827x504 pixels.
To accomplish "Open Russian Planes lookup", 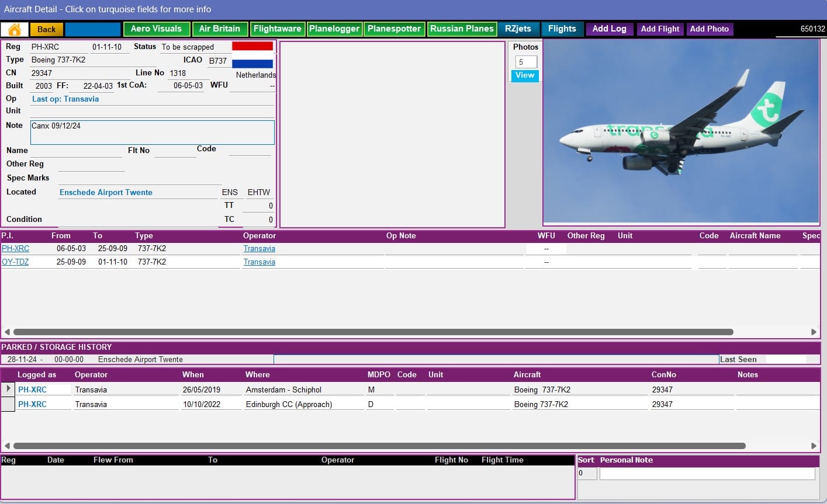I will pos(462,29).
